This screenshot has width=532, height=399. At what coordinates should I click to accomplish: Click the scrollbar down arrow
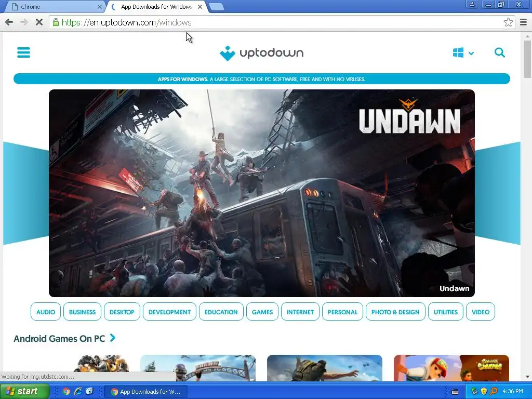coord(528,377)
